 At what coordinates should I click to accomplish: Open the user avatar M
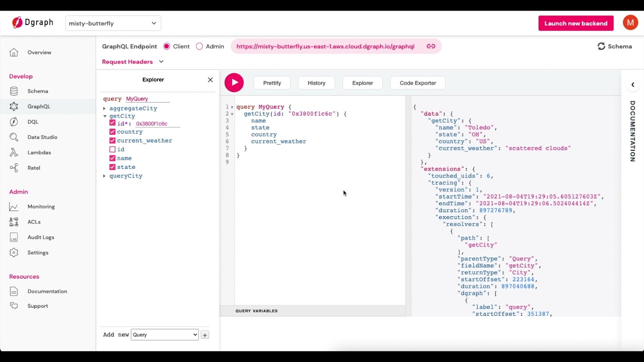[x=630, y=23]
